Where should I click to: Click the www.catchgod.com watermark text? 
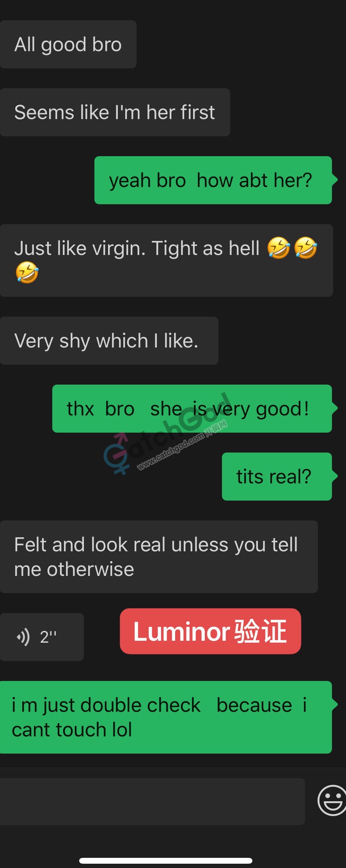tap(182, 445)
